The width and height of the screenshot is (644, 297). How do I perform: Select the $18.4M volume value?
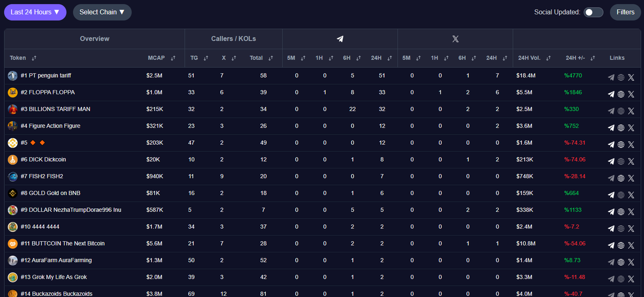526,76
